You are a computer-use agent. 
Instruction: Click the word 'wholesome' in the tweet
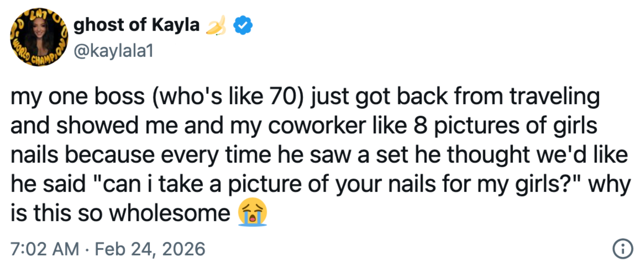pos(169,213)
